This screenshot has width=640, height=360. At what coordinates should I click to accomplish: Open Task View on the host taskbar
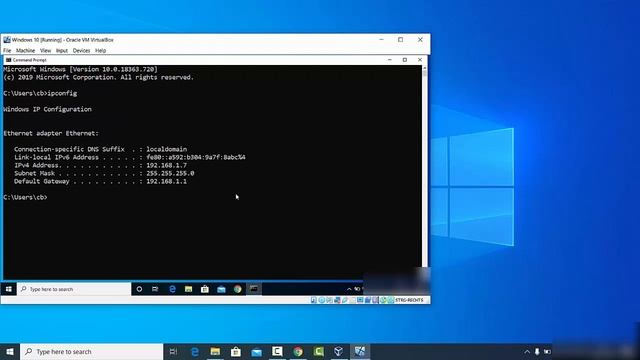pos(173,351)
